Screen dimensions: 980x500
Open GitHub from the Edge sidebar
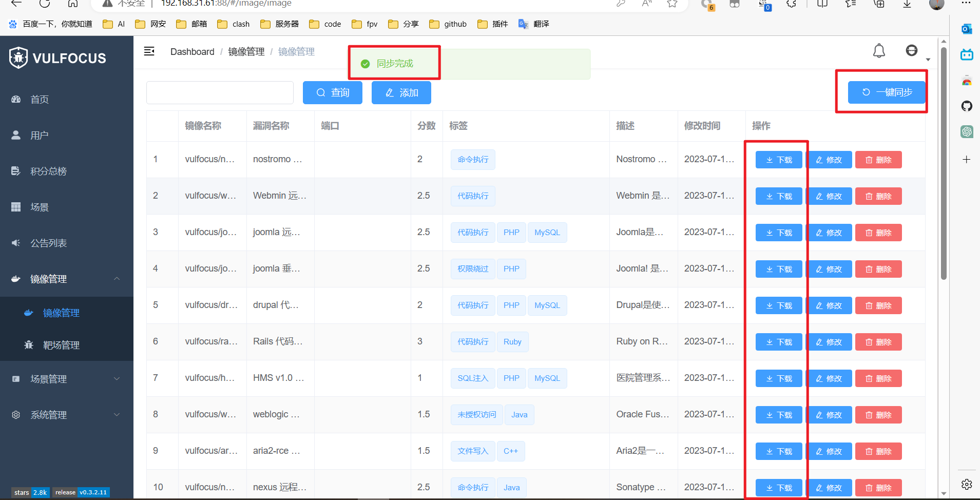(x=967, y=106)
